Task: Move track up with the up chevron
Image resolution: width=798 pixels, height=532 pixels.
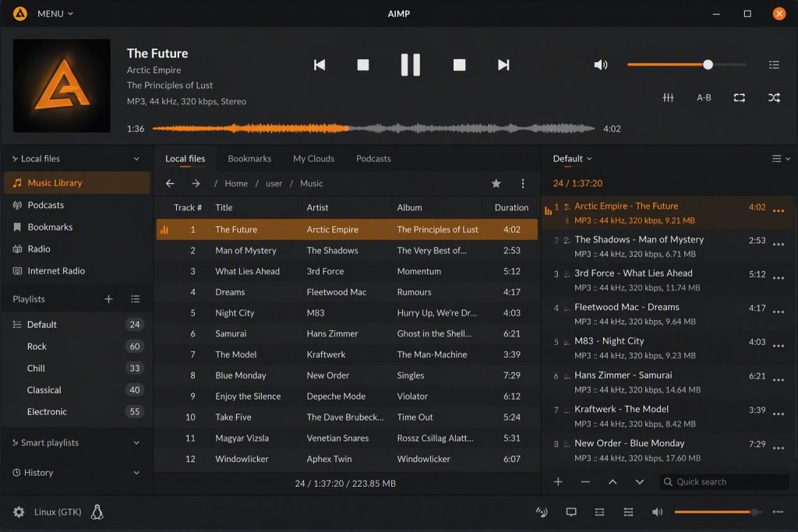Action: click(x=613, y=481)
